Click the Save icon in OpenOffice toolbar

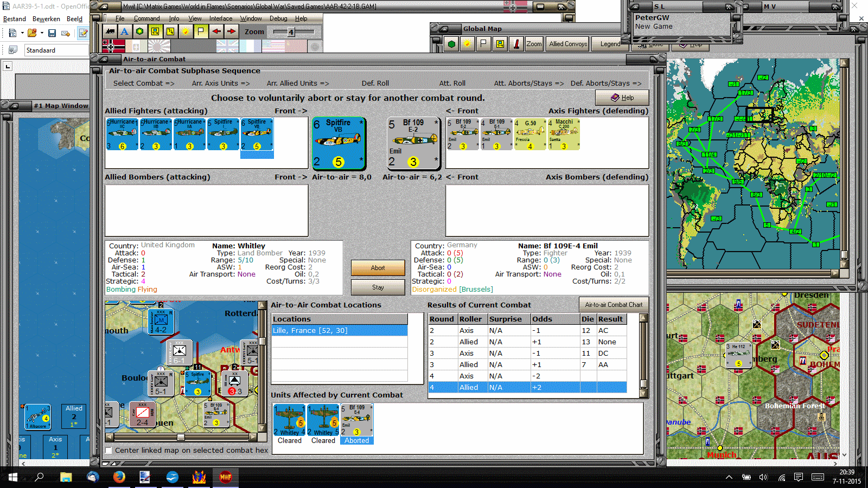click(x=52, y=33)
